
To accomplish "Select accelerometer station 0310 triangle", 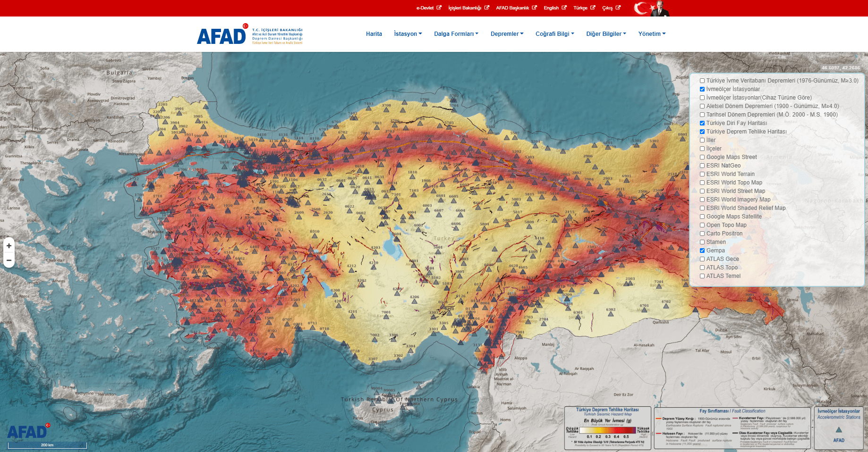I will coord(315,237).
